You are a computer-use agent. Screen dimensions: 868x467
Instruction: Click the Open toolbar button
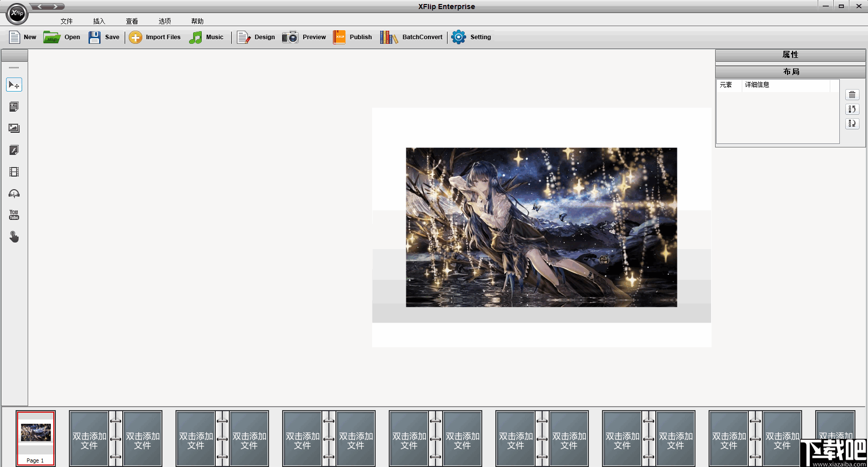tap(61, 37)
